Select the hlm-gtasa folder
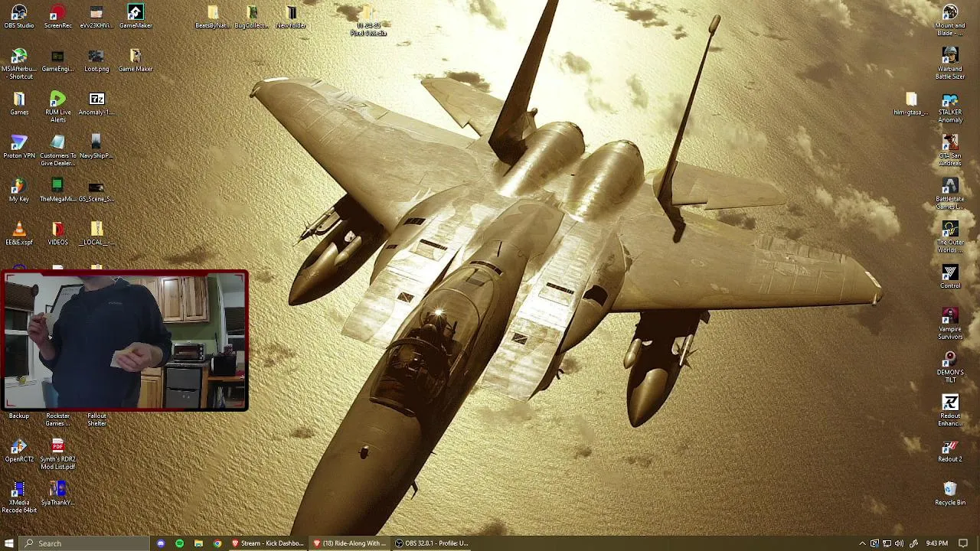Viewport: 980px width, 551px height. (911, 103)
